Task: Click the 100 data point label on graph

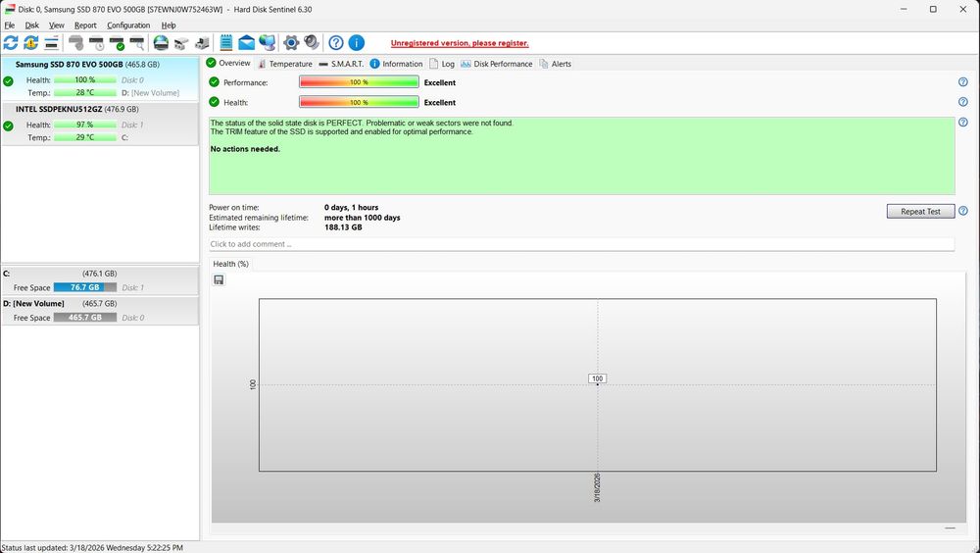Action: [x=597, y=378]
